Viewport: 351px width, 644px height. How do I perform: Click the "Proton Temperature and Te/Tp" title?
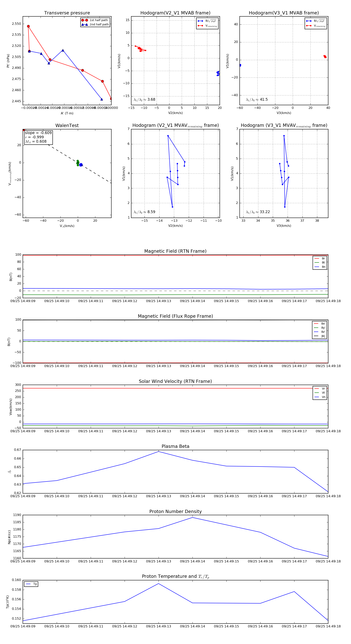[x=175, y=576]
